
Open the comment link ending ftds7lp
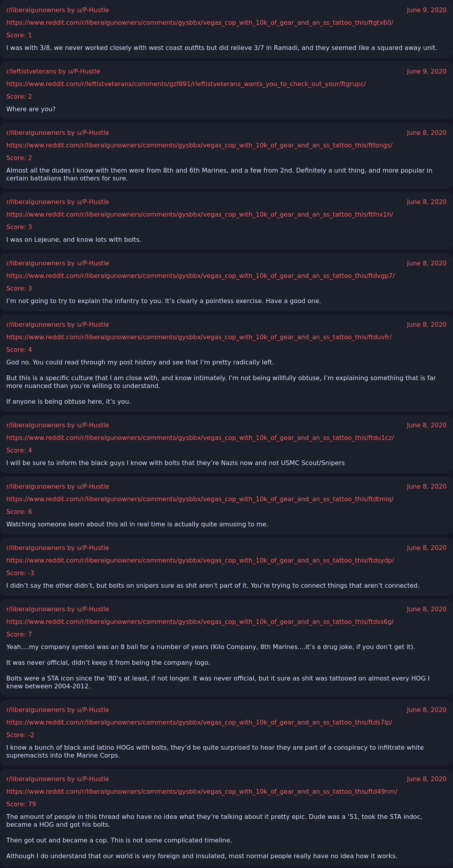coord(199,722)
